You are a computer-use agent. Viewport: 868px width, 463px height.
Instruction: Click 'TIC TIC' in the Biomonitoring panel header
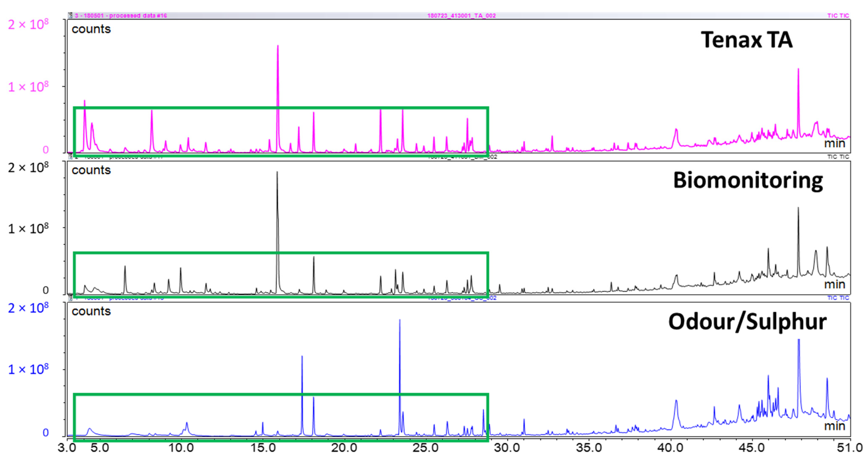(x=838, y=157)
